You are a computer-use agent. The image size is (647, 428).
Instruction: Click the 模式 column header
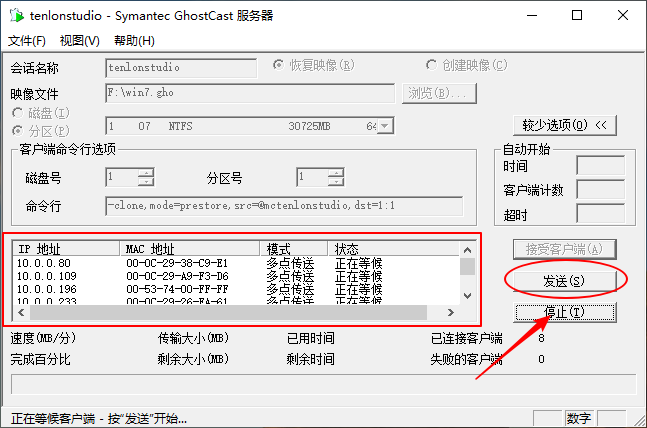coord(294,249)
